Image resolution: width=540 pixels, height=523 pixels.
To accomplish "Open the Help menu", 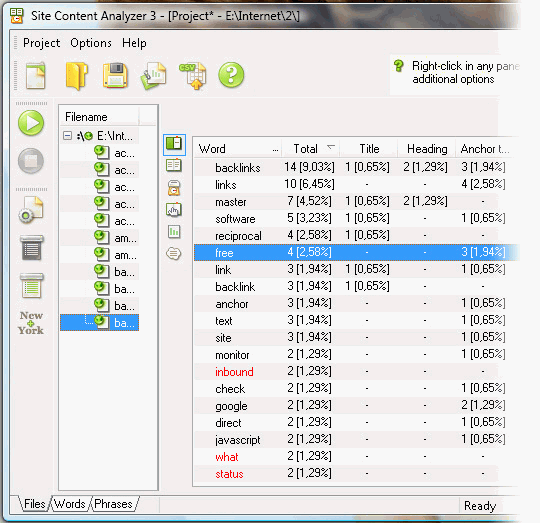I will pos(134,43).
